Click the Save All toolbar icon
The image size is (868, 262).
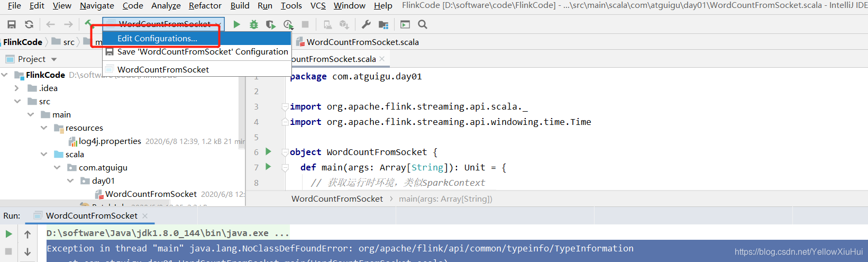pyautogui.click(x=12, y=24)
